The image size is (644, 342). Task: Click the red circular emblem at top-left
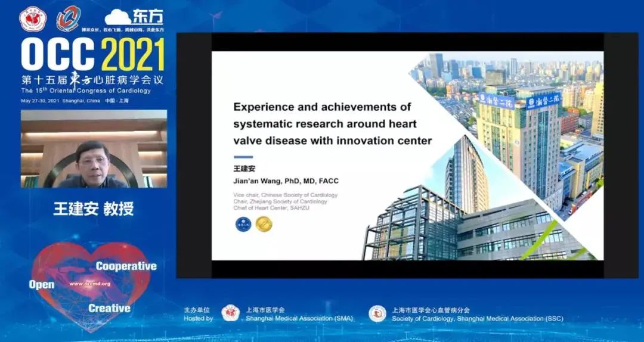(x=32, y=20)
